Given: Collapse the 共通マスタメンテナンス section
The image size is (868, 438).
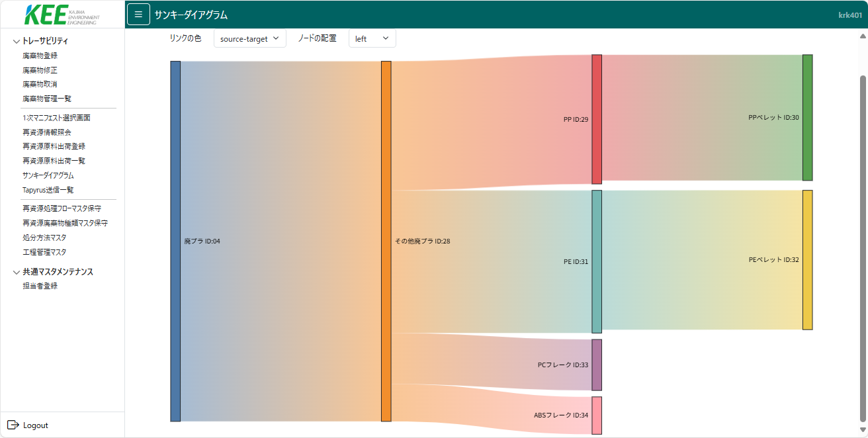Looking at the screenshot, I should click(17, 272).
